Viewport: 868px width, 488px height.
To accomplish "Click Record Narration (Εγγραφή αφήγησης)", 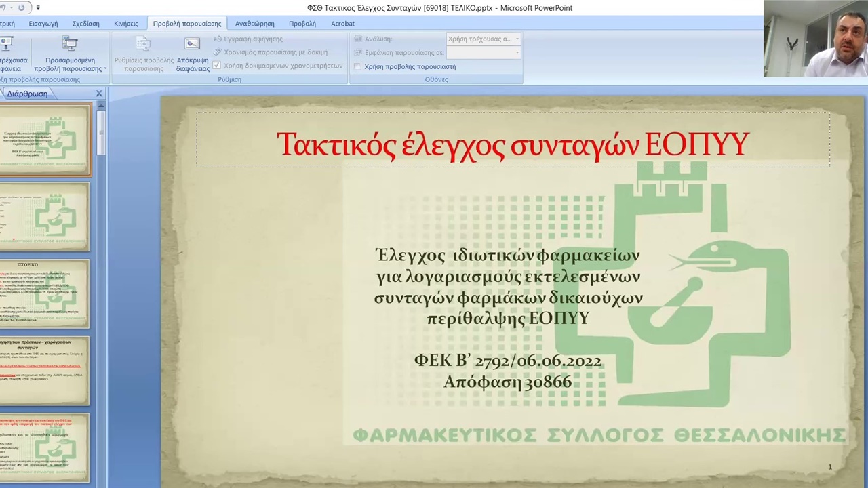I will point(252,39).
